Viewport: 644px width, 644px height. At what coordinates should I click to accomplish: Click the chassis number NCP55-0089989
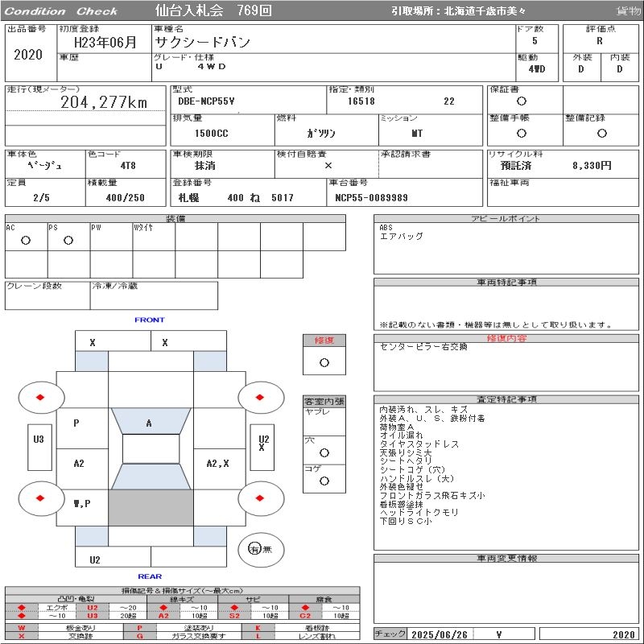[x=371, y=197]
